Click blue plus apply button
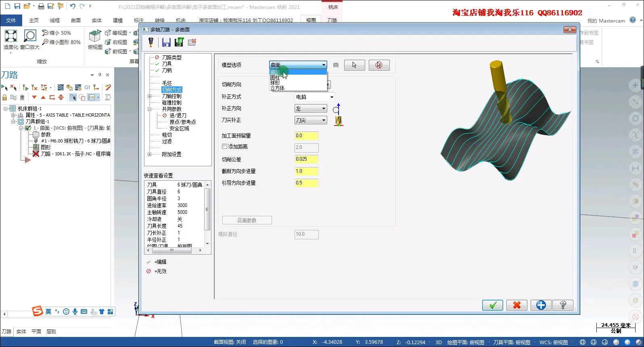The width and height of the screenshot is (644, 347). tap(541, 305)
